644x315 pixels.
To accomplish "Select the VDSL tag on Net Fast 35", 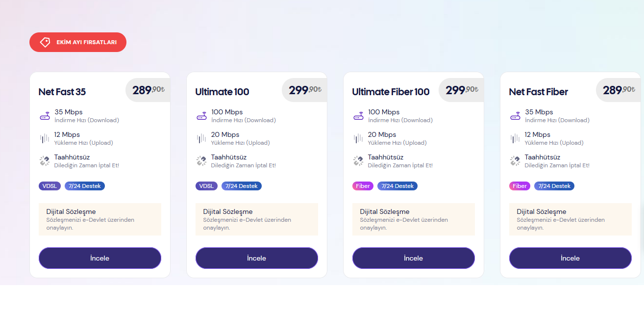I will [x=50, y=186].
